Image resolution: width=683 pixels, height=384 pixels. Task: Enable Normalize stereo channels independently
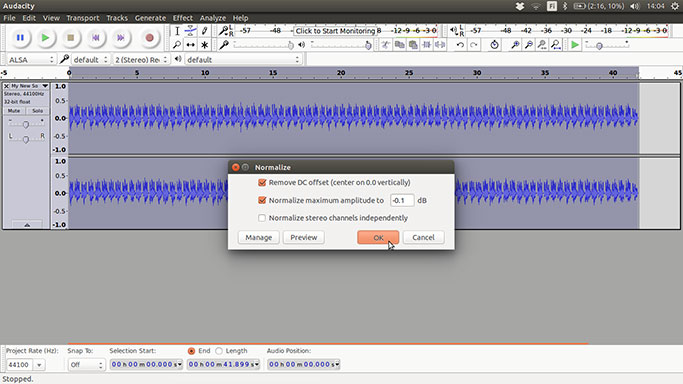[262, 218]
